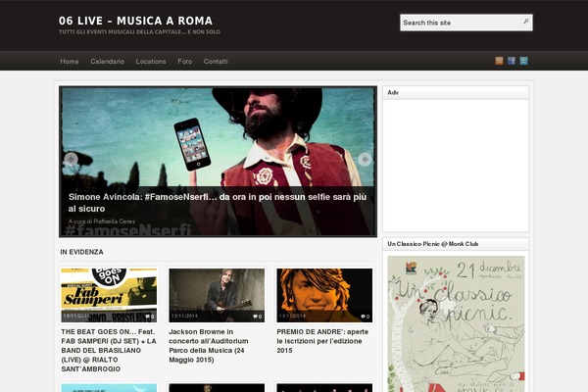Open the Locations menu item

point(151,61)
